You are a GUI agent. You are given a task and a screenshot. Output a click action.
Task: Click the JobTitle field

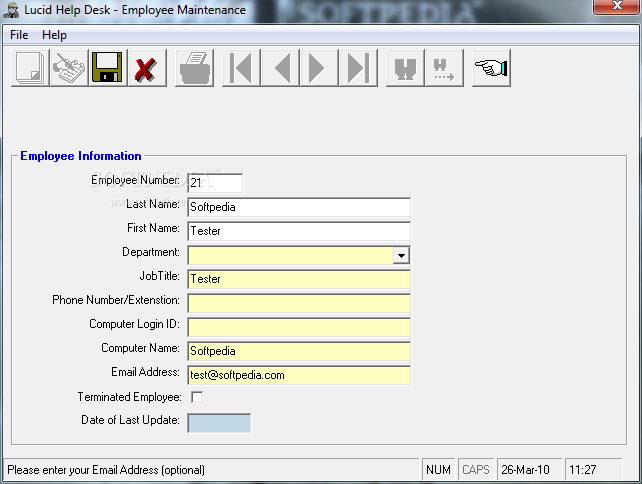tap(299, 279)
